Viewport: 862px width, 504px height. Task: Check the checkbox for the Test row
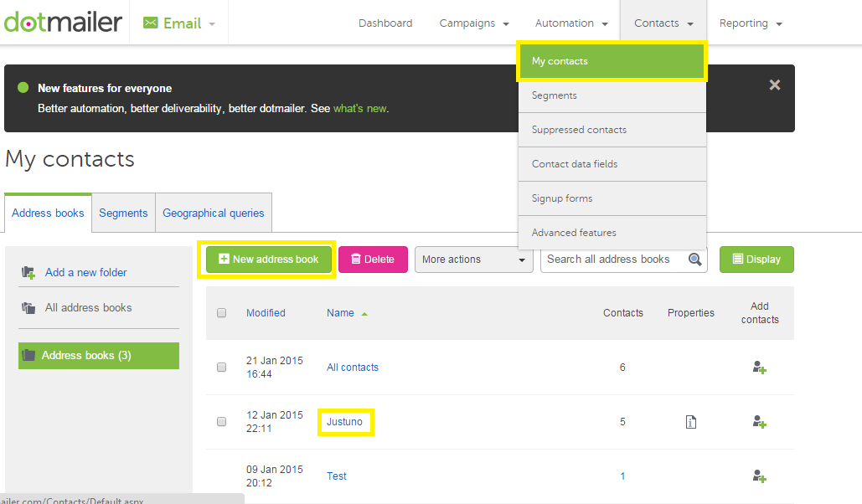point(221,476)
